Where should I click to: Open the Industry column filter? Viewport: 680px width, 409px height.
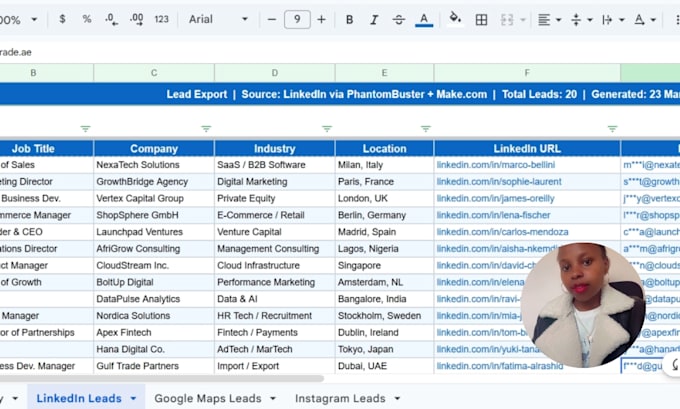click(327, 129)
